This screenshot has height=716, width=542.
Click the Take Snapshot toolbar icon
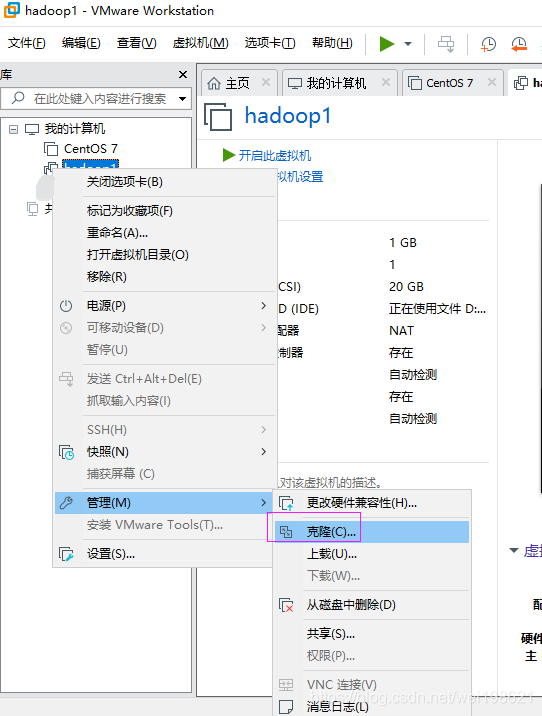point(488,44)
